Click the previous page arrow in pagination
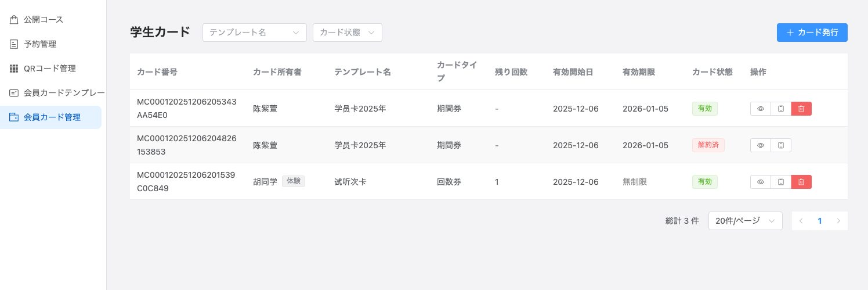The height and width of the screenshot is (290, 868). coord(801,221)
